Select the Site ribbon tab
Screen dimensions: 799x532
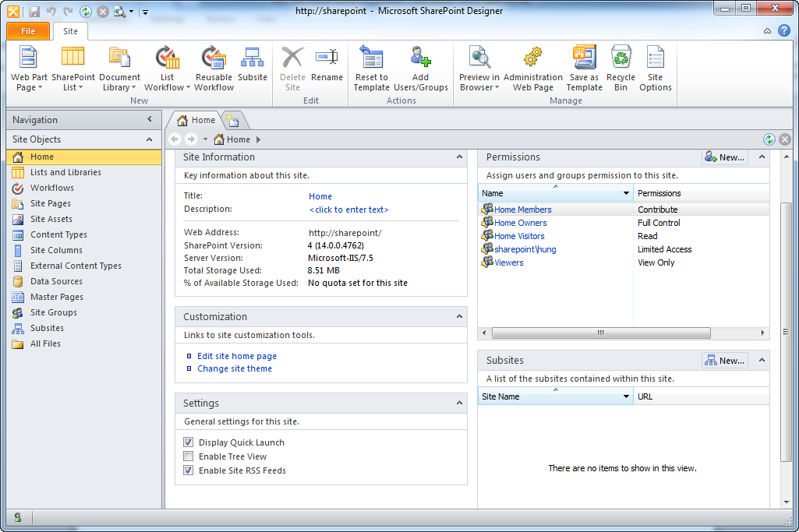[70, 31]
